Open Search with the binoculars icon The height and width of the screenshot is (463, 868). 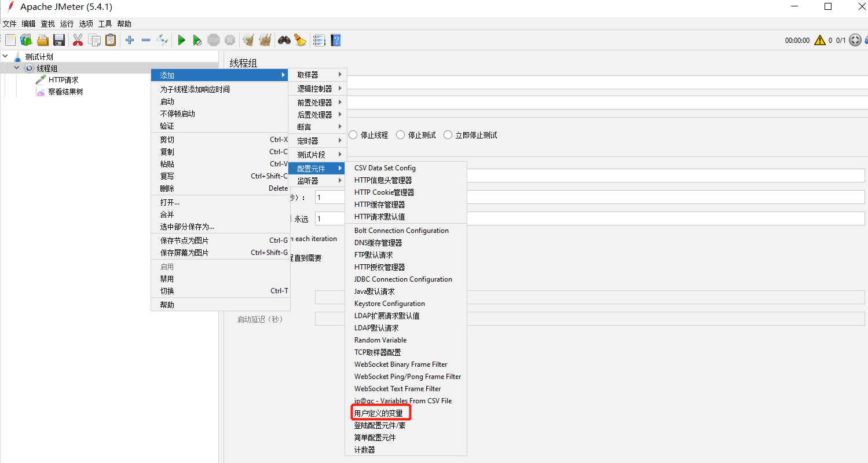click(284, 40)
